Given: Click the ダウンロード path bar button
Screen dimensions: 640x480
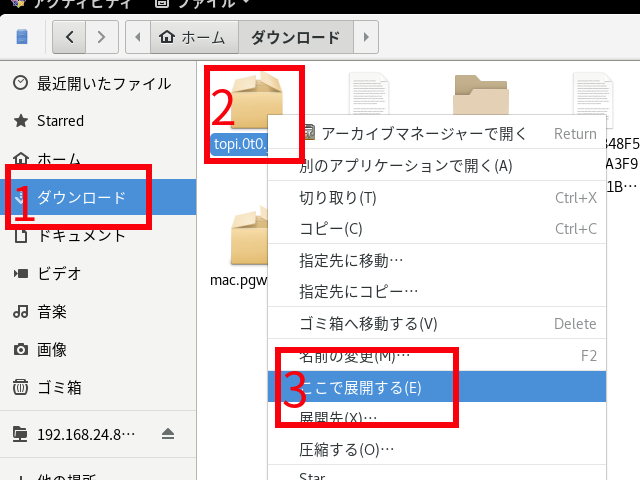Looking at the screenshot, I should 295,38.
